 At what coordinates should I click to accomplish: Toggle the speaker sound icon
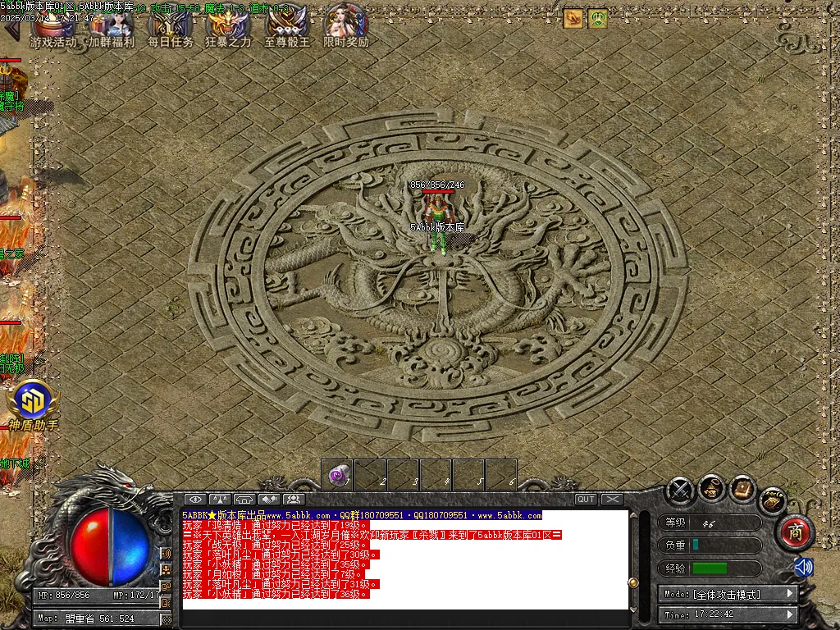coord(803,568)
